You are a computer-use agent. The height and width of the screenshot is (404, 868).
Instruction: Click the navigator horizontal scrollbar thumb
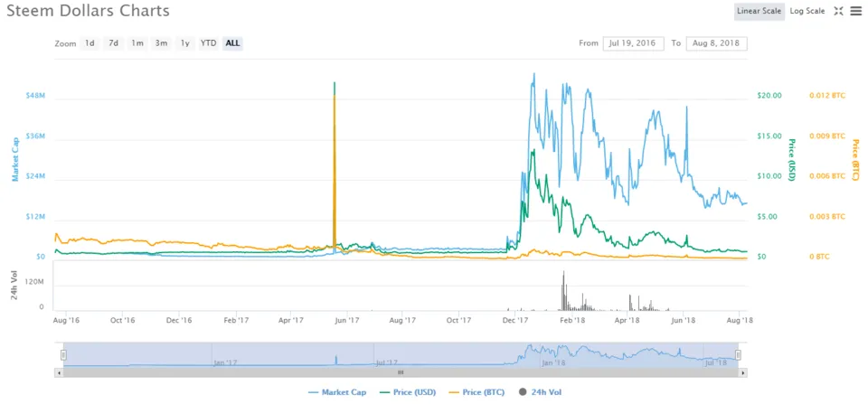401,373
